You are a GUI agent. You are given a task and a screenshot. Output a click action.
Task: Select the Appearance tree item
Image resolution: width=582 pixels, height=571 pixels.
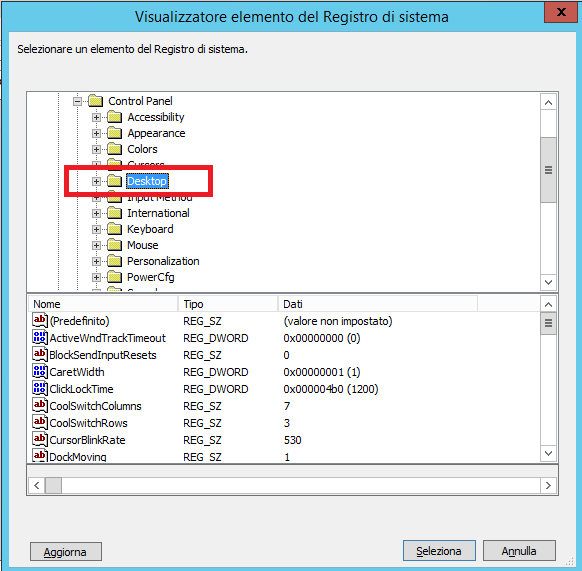tap(156, 133)
